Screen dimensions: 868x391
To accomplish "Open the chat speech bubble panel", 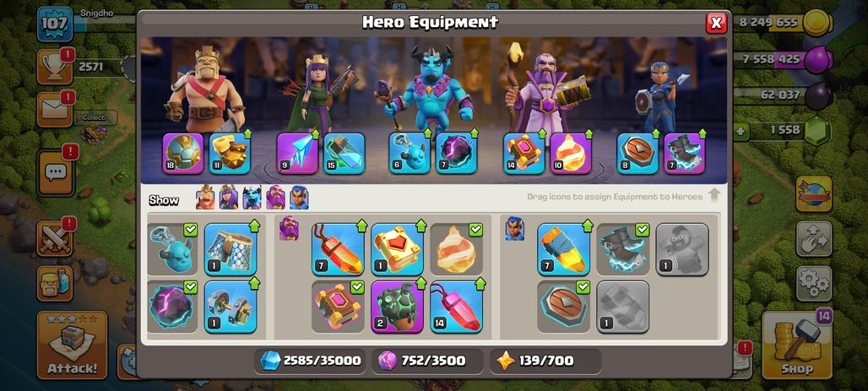I will coord(56,173).
